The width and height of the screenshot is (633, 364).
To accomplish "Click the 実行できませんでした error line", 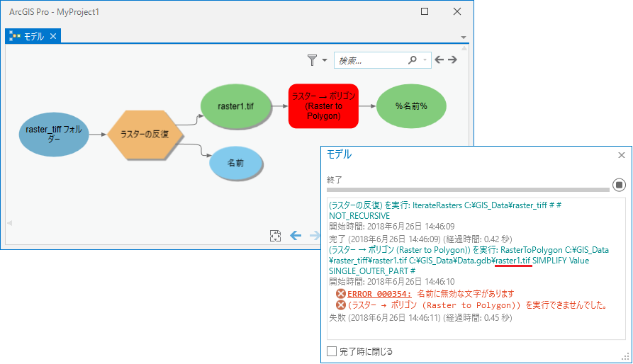I will 478,305.
